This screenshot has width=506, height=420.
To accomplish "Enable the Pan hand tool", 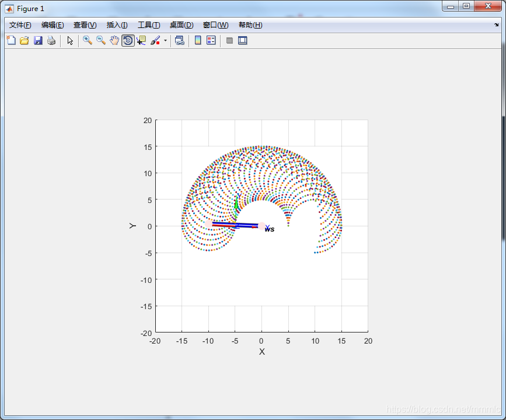I will pyautogui.click(x=114, y=40).
